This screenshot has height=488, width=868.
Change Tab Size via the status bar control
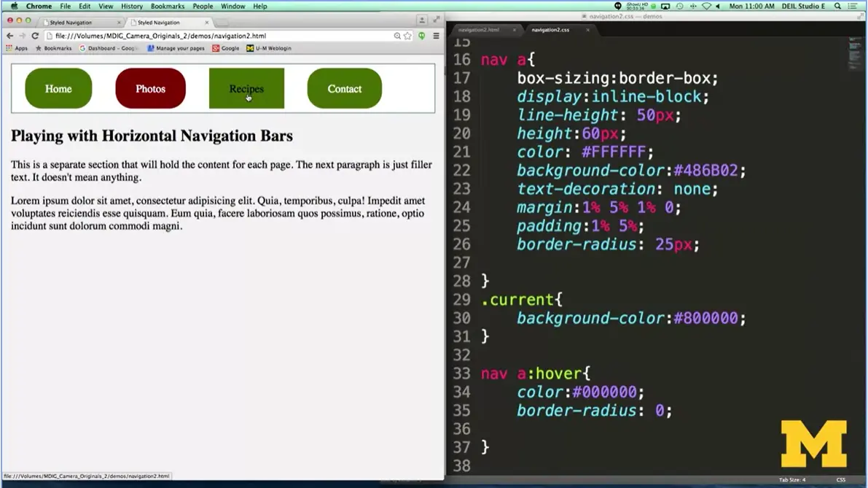coord(792,480)
